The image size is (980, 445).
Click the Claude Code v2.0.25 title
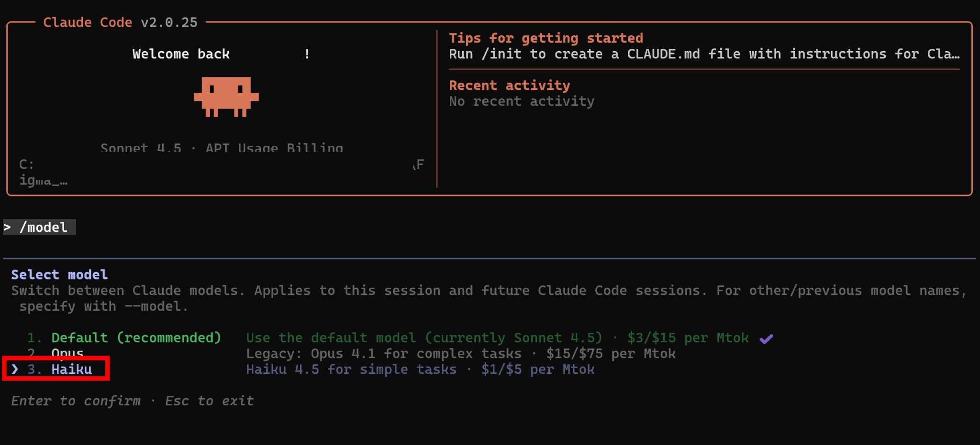(x=120, y=22)
